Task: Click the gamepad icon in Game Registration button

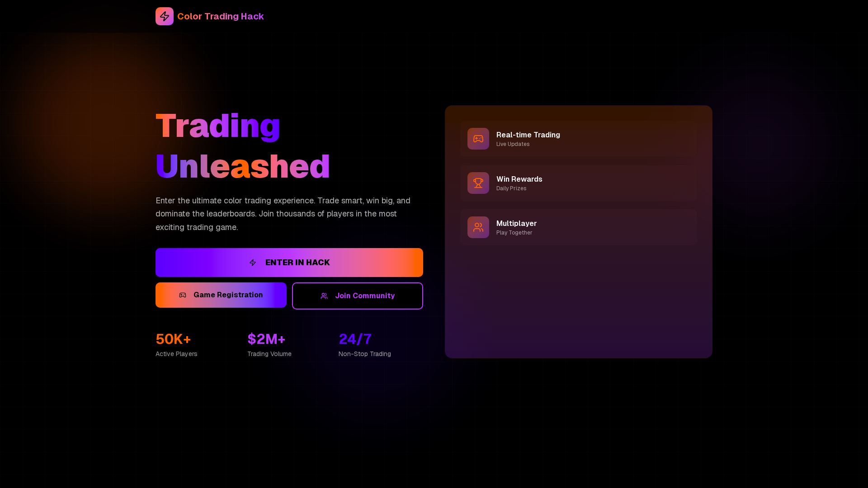Action: pos(182,295)
